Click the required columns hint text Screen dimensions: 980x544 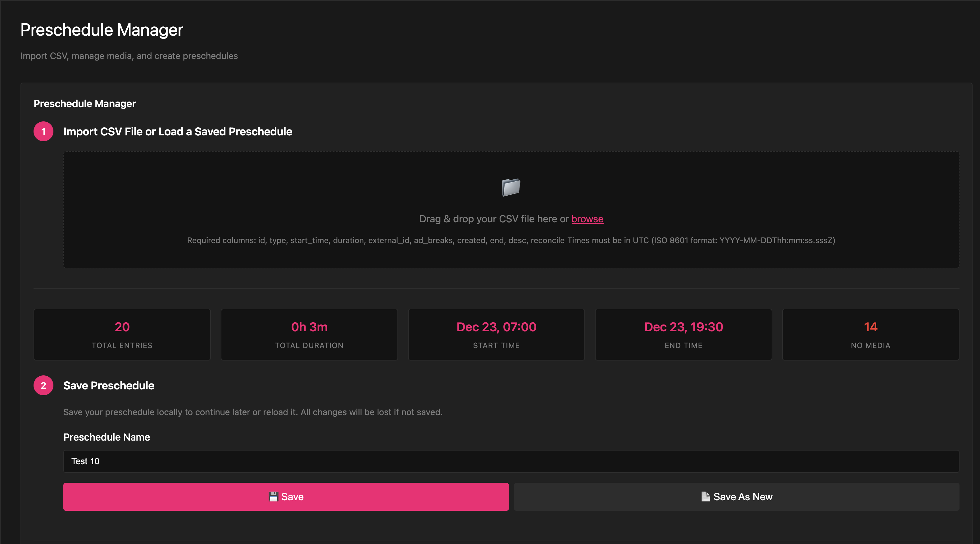click(511, 240)
